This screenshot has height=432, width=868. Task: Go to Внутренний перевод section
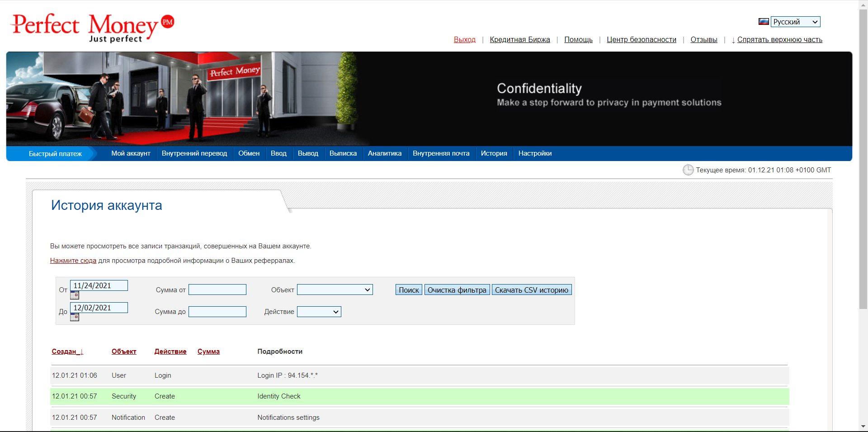[194, 153]
